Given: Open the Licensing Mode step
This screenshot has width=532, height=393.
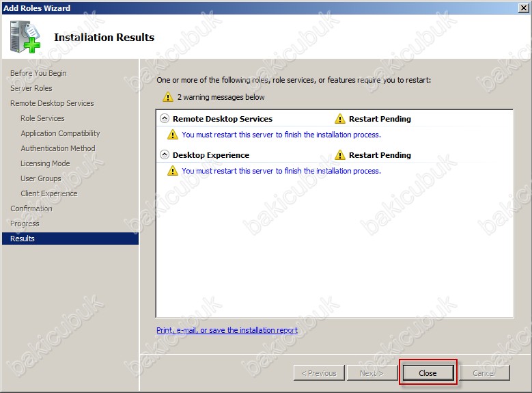Looking at the screenshot, I should coord(45,163).
